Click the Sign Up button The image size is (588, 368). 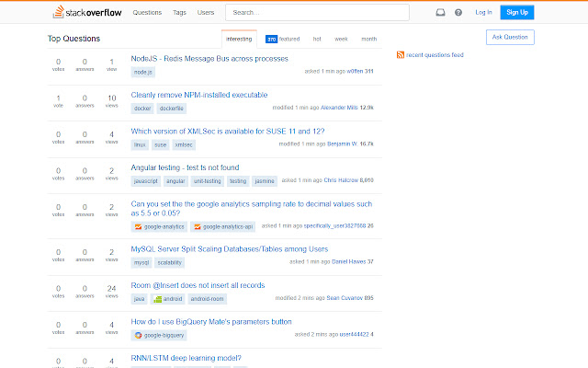(x=517, y=12)
